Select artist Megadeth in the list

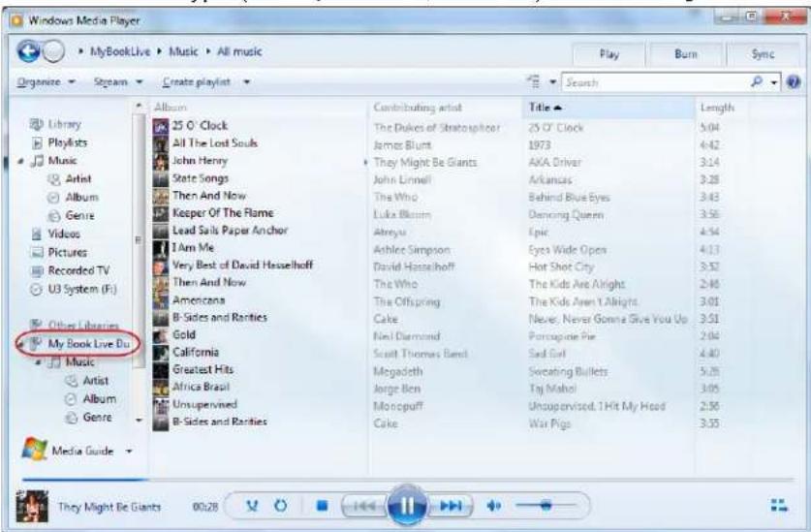click(397, 371)
